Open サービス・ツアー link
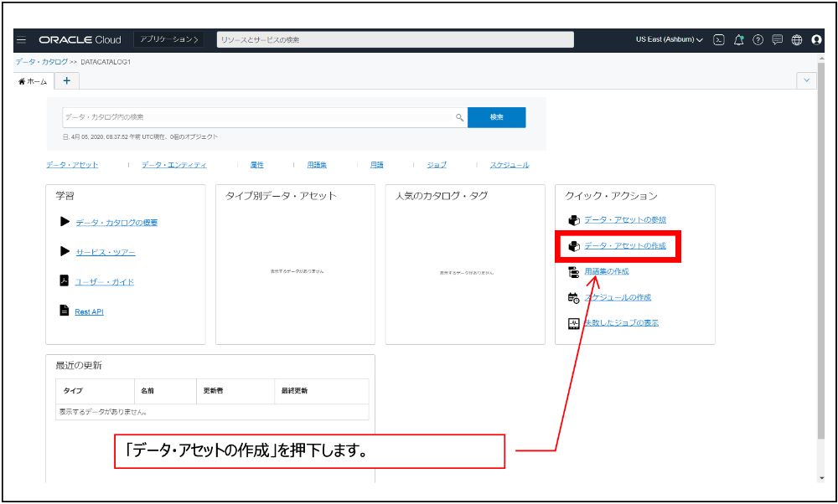838x504 pixels. [x=106, y=252]
